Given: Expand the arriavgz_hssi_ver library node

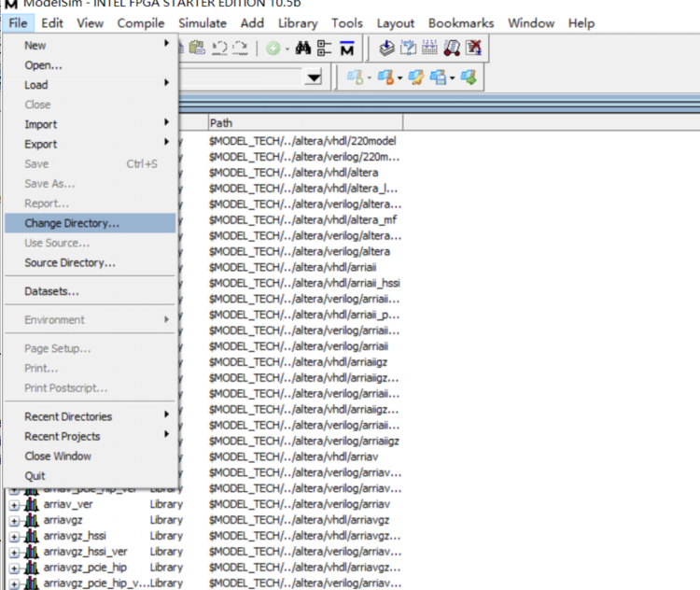Looking at the screenshot, I should (14, 553).
